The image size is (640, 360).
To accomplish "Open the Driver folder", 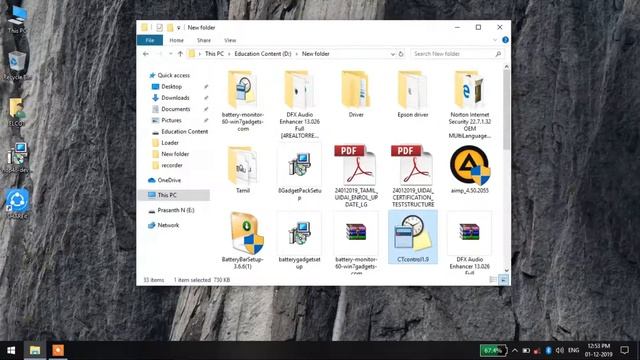I will click(x=356, y=95).
